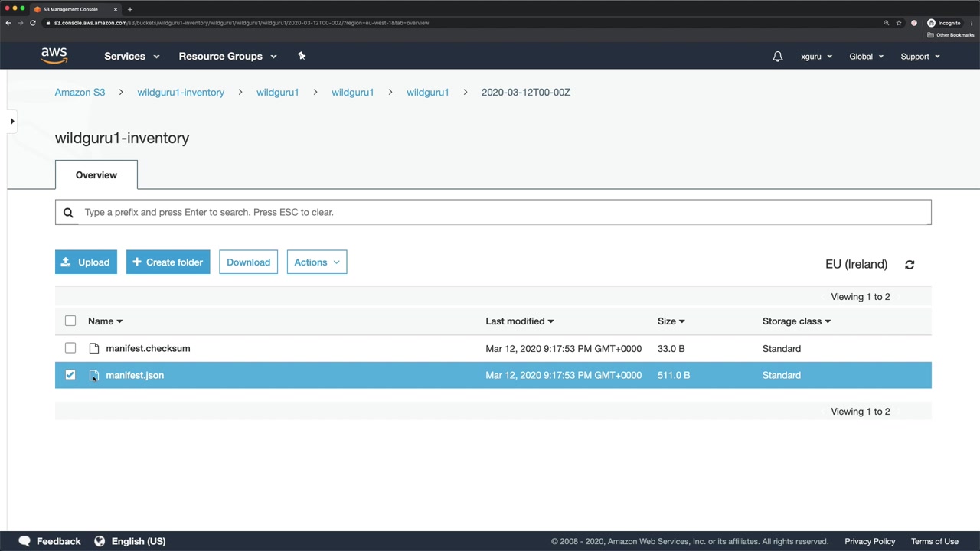
Task: Bookmark this page with the star icon
Action: (x=899, y=23)
